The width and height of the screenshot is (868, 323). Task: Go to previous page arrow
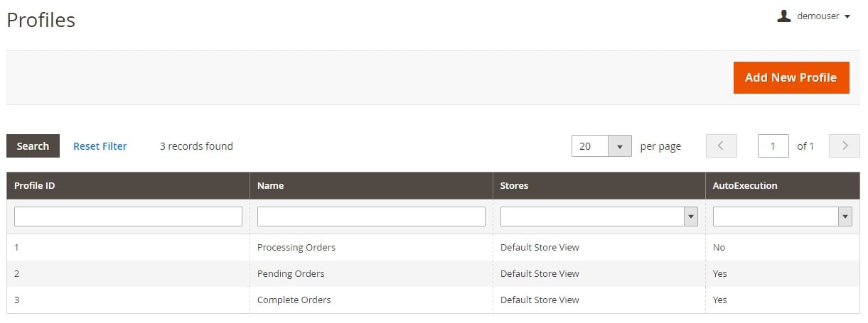coord(721,146)
